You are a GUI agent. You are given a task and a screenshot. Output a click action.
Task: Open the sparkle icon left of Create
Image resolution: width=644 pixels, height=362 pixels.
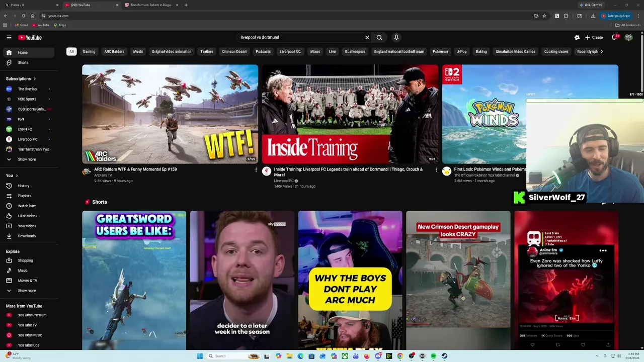577,37
